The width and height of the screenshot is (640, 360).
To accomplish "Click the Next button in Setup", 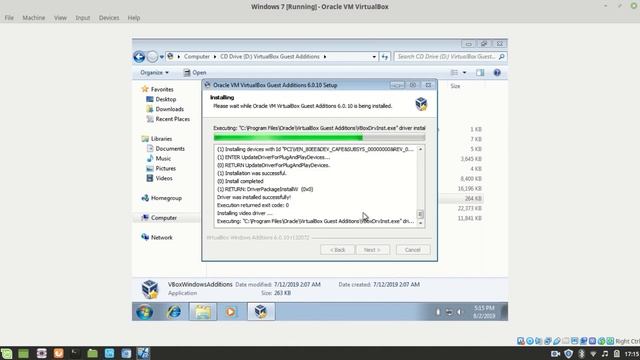I will coord(372,250).
